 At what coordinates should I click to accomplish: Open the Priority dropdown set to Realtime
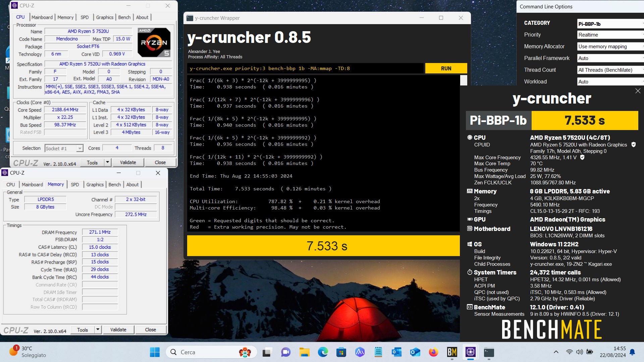coord(610,35)
